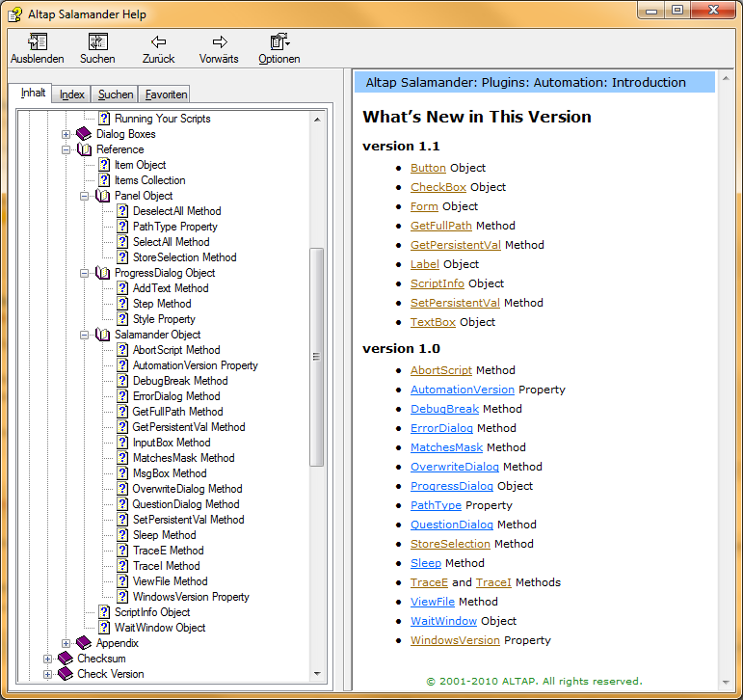
Task: Select DebugBreak Method in the tree
Action: coord(180,381)
